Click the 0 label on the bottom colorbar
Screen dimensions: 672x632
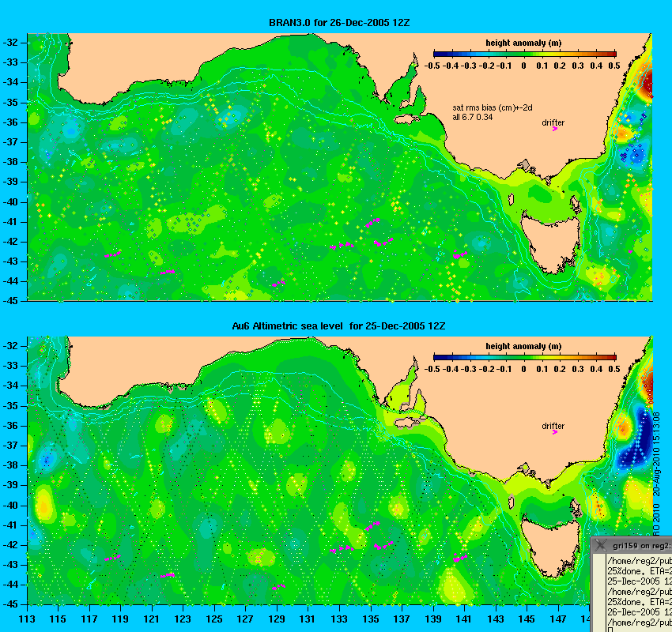pos(523,369)
